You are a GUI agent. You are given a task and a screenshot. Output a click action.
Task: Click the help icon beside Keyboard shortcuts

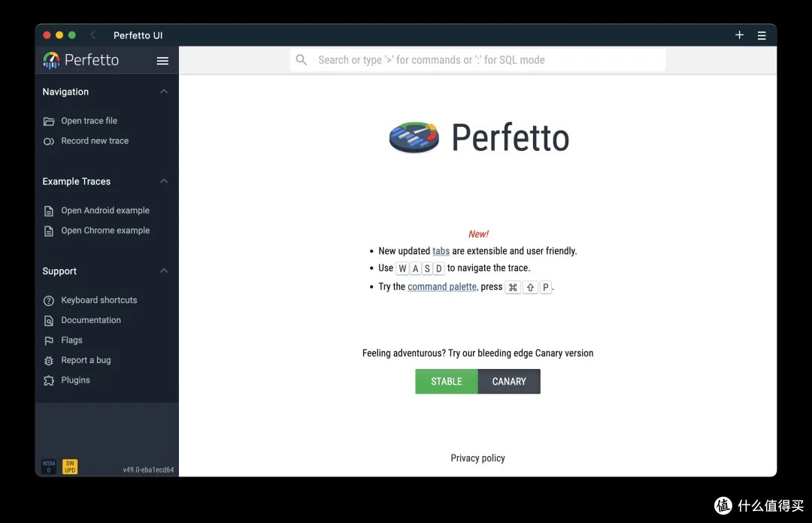tap(49, 301)
